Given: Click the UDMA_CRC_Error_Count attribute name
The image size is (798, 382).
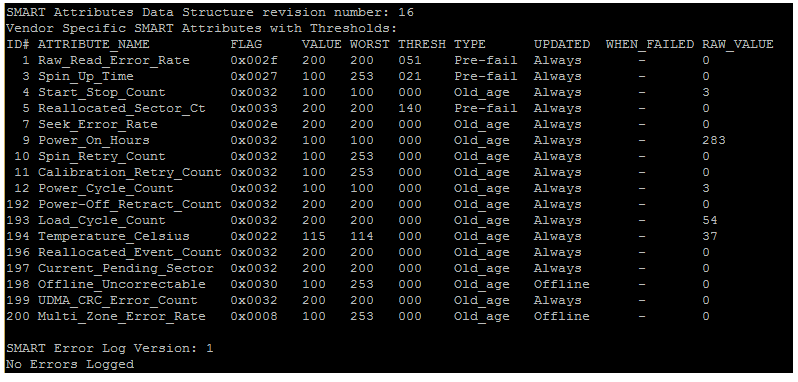Looking at the screenshot, I should click(118, 301).
